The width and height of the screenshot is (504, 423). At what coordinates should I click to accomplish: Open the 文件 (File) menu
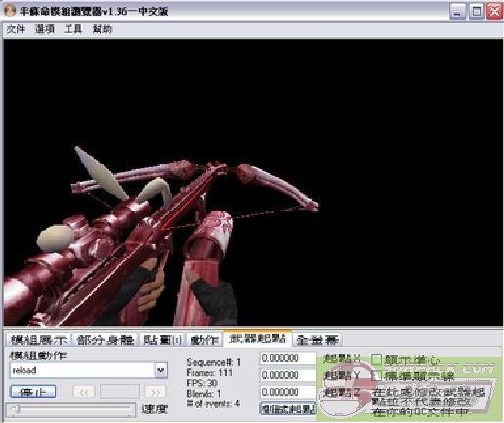coord(16,29)
